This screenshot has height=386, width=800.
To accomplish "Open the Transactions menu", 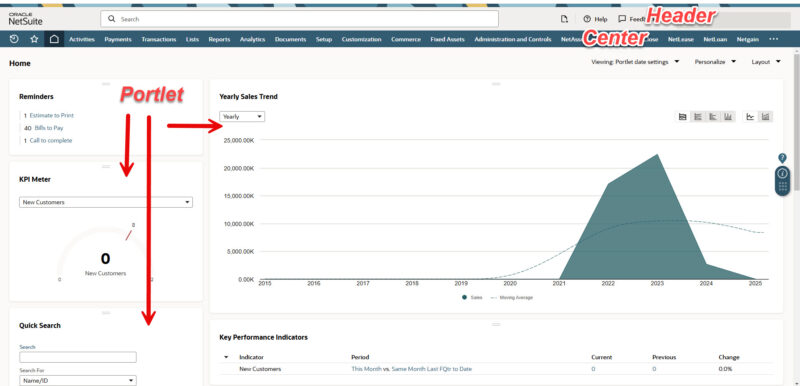I will click(x=159, y=39).
